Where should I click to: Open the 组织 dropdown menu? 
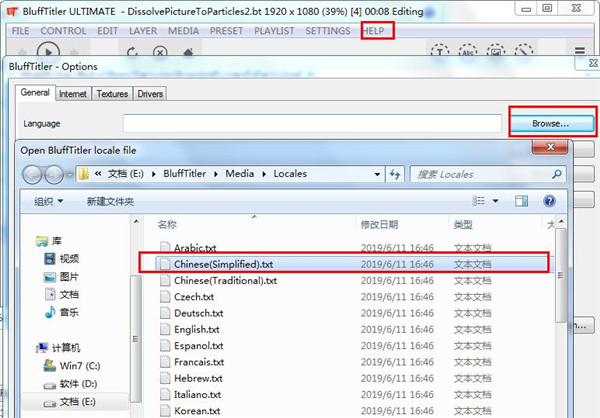tap(49, 201)
